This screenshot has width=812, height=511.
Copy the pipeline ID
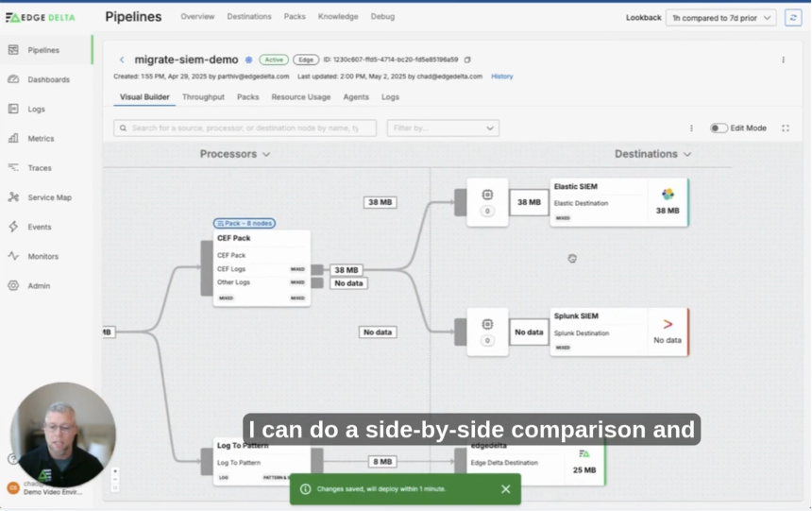pyautogui.click(x=467, y=60)
